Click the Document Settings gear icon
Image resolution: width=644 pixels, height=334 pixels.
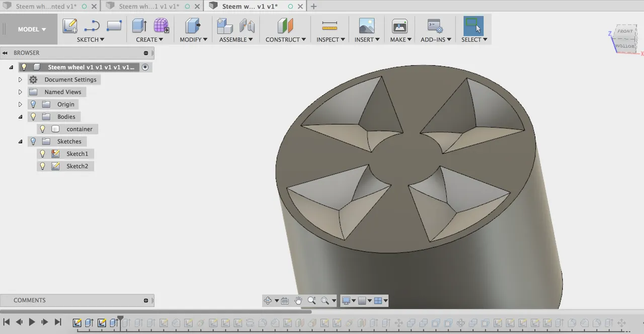33,79
